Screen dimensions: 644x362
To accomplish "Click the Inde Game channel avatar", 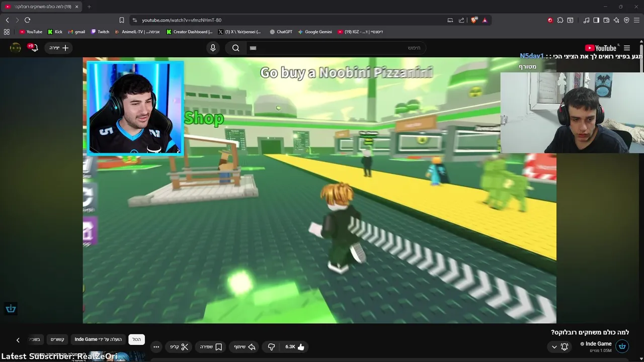I will click(x=622, y=346).
